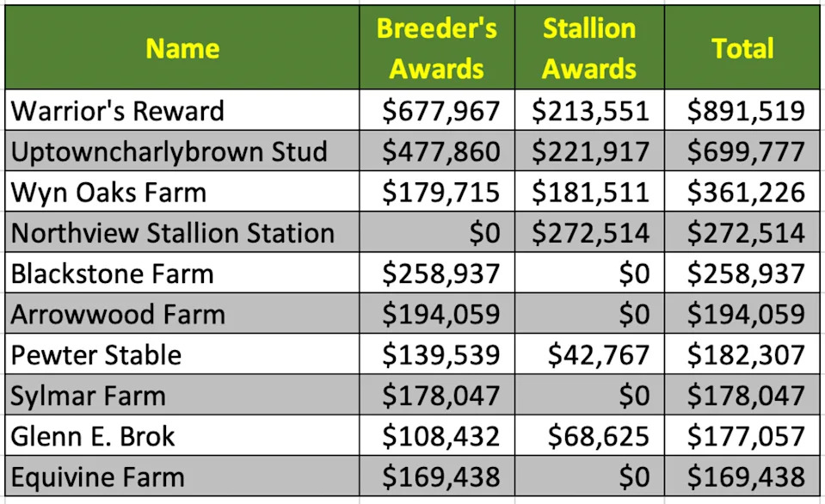Screen dimensions: 825x504
Task: Select the $68,625 stallion awards cell
Action: click(x=589, y=435)
